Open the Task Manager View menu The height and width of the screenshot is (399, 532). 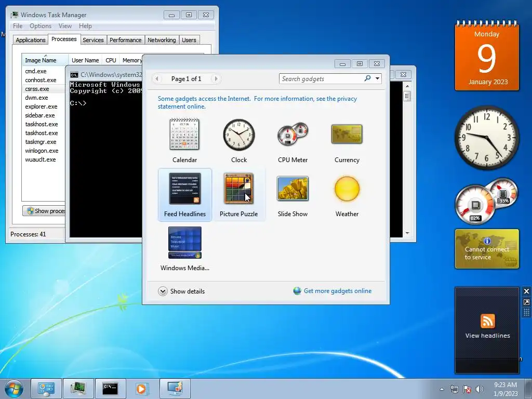pos(65,26)
